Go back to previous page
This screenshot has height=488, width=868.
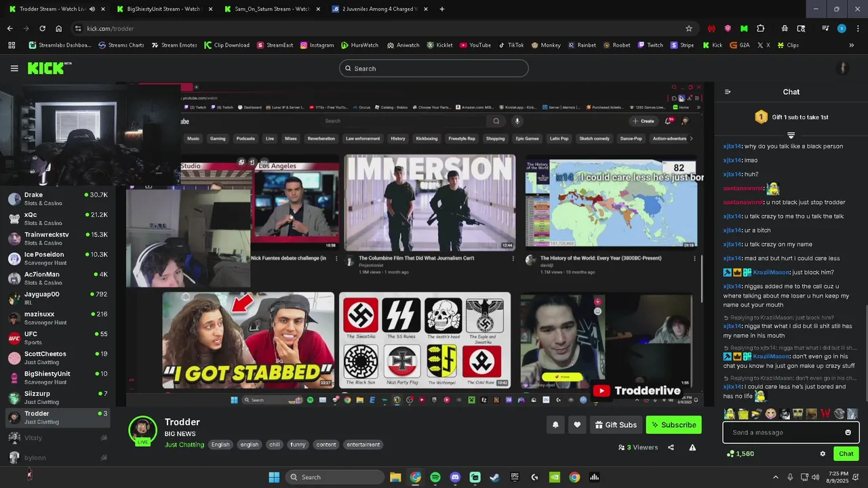9,28
